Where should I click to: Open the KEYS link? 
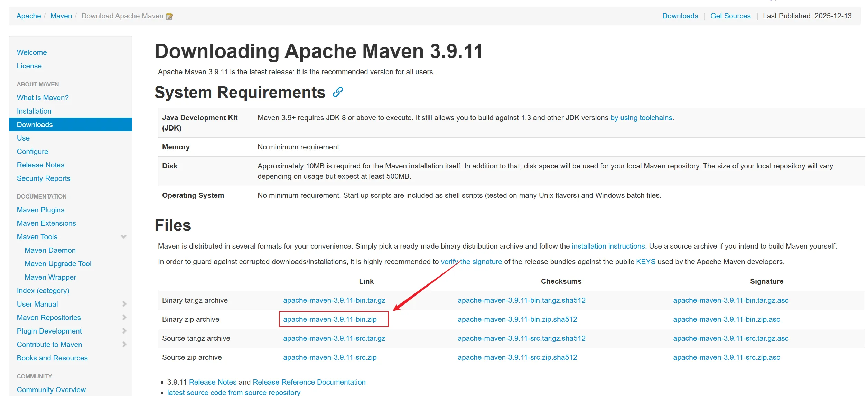click(x=645, y=262)
